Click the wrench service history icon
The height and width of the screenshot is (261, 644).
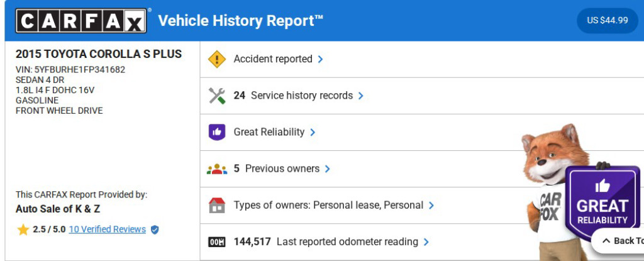click(x=217, y=96)
